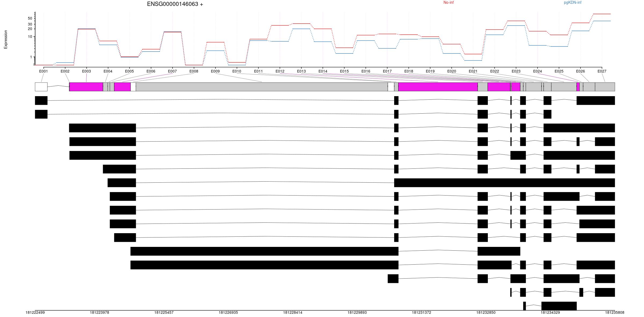Select exon label E022
This screenshot has height=317, width=644.
click(x=495, y=71)
